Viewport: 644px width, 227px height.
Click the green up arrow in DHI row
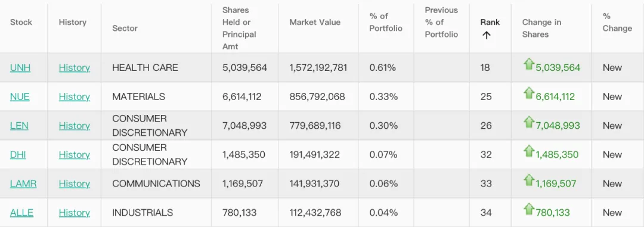(x=528, y=151)
